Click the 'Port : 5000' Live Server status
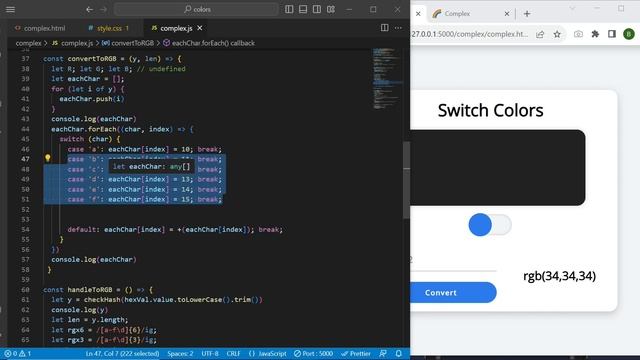This screenshot has width=640, height=360. (313, 353)
